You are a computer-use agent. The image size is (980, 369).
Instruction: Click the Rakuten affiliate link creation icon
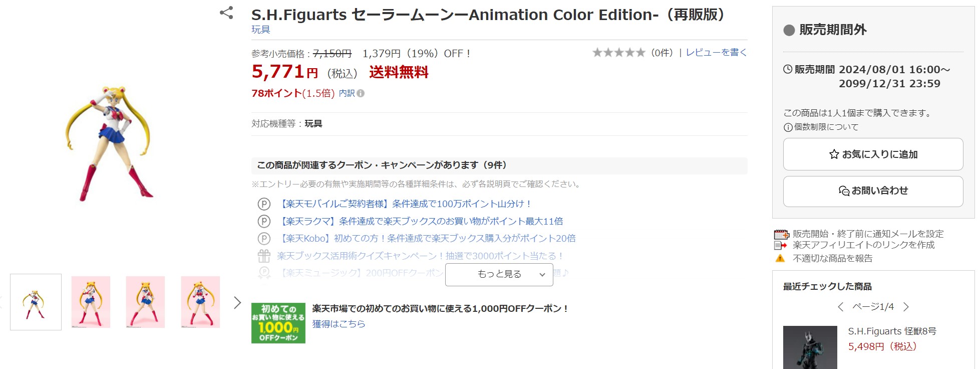point(781,245)
